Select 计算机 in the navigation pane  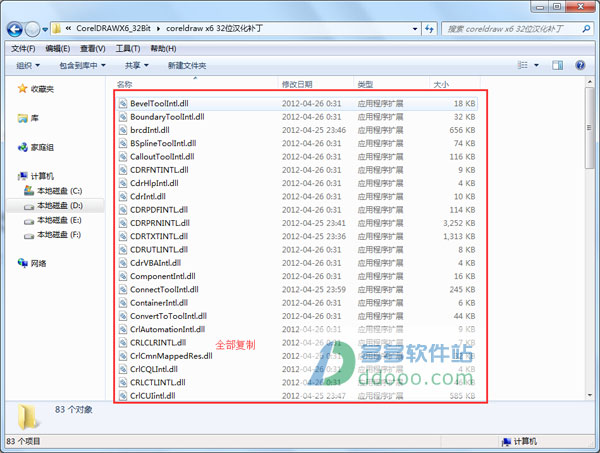coord(36,176)
